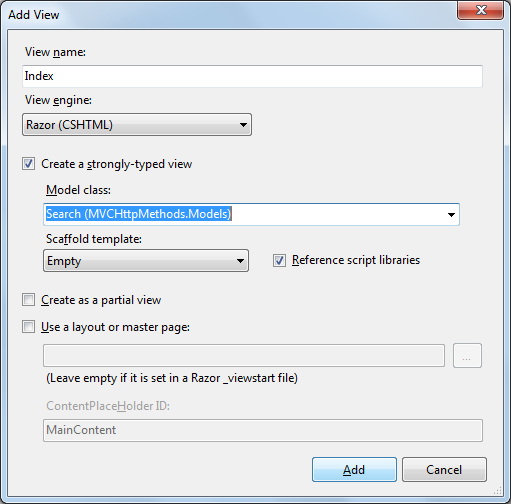Screen dimensions: 511x504
Task: Close the Add View dialog
Action: [x=480, y=10]
